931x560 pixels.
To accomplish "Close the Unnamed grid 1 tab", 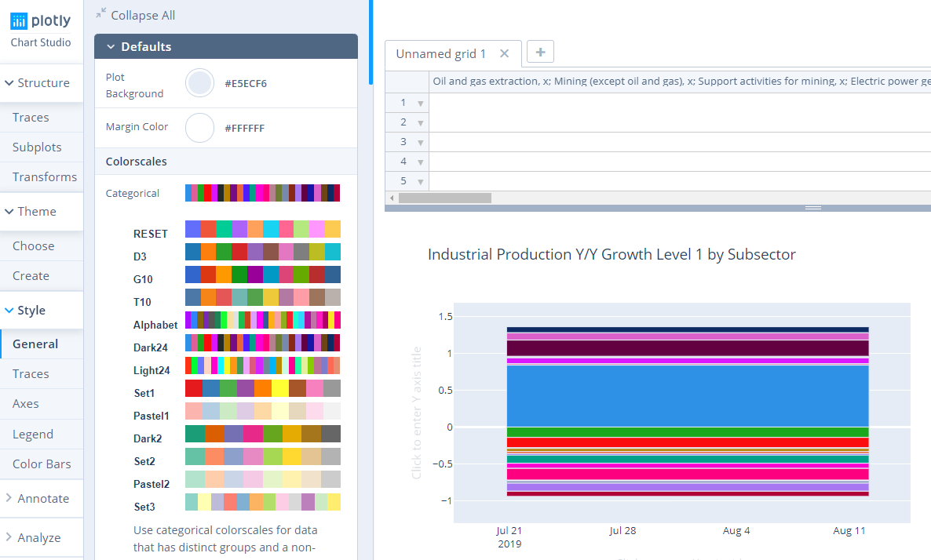I will coord(505,53).
